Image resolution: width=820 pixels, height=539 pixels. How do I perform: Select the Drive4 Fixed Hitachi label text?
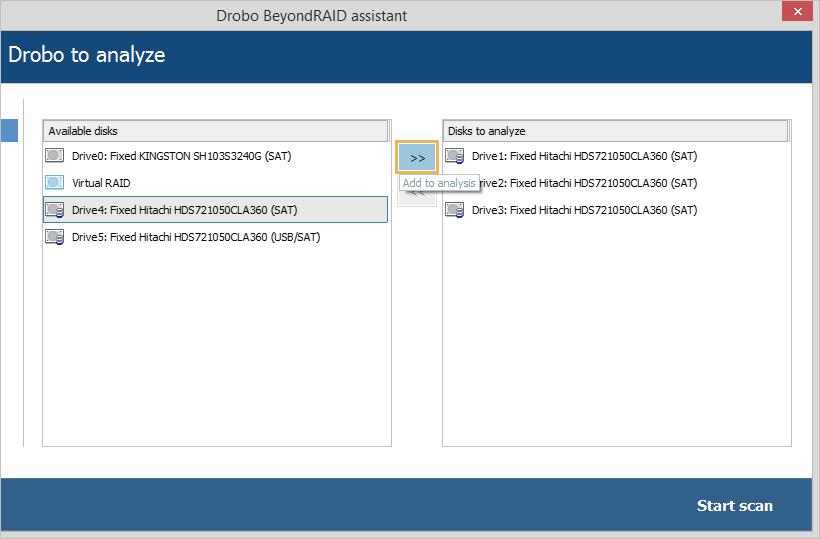click(184, 210)
